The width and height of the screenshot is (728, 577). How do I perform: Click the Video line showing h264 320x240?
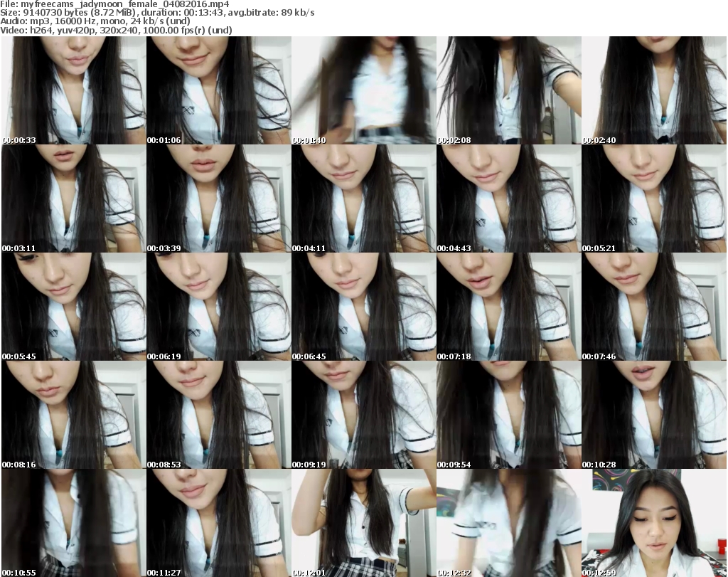pos(116,30)
